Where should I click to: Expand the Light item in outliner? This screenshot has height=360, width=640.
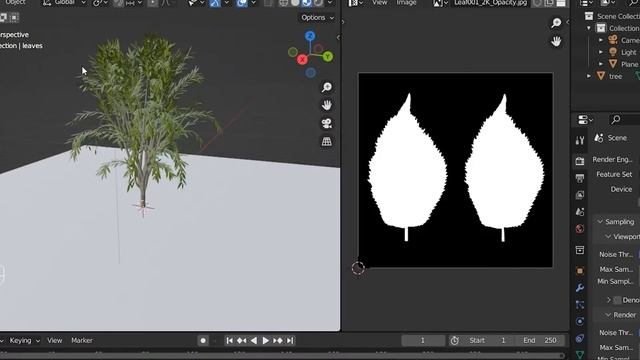pyautogui.click(x=601, y=52)
